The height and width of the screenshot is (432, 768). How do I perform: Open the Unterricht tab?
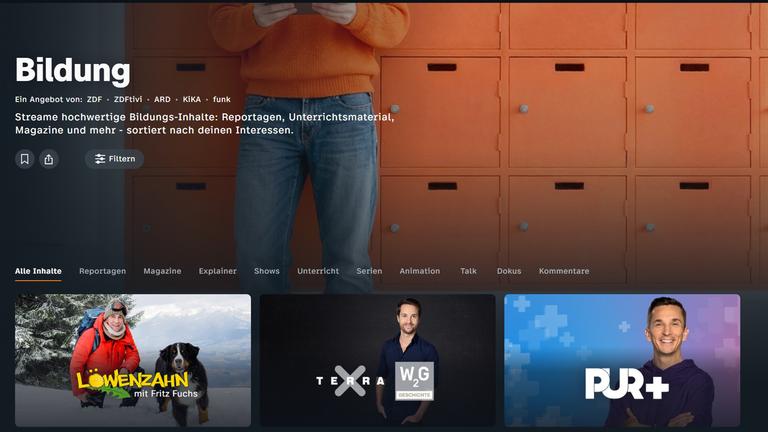pyautogui.click(x=318, y=271)
